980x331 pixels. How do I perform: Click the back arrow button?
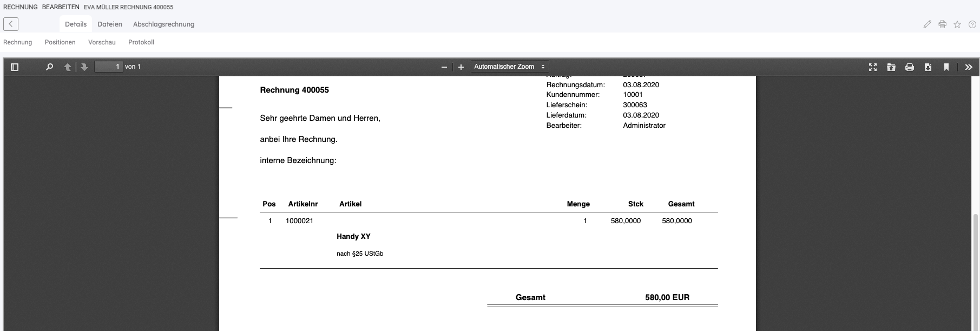[11, 24]
